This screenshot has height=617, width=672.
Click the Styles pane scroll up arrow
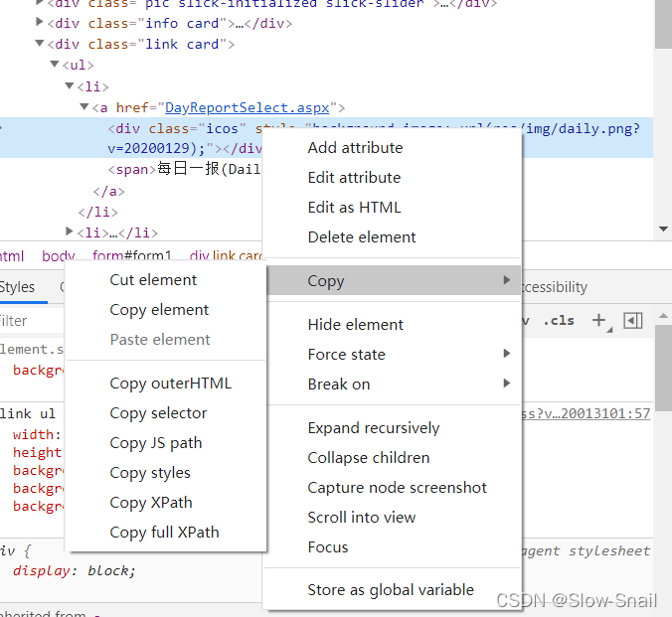click(x=663, y=316)
